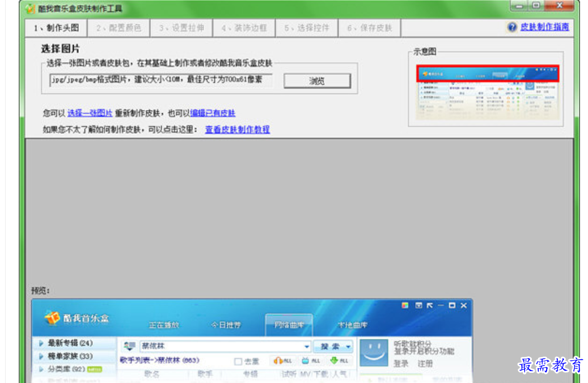Click the mini-mode icon in preview title bar
This screenshot has width=588, height=383.
point(418,305)
